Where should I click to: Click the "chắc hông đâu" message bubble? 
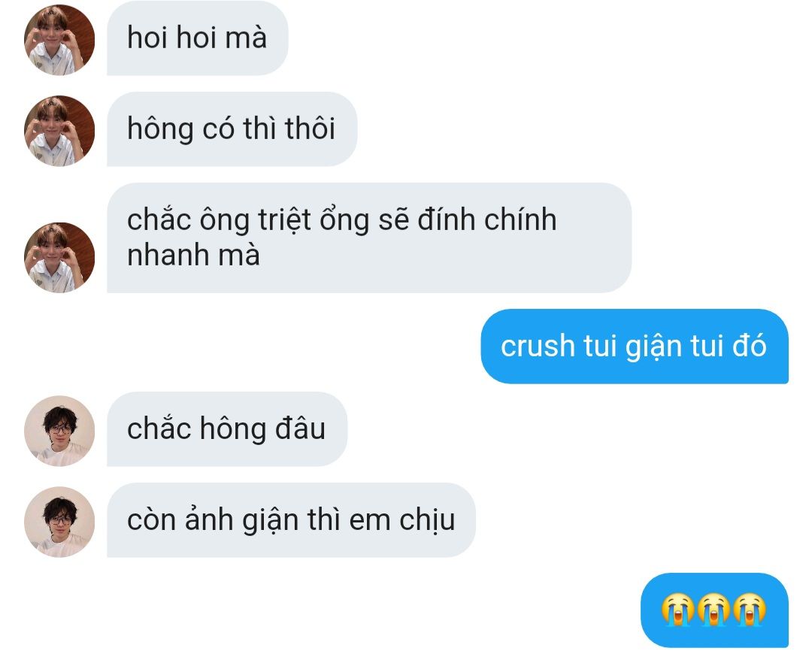click(x=227, y=428)
